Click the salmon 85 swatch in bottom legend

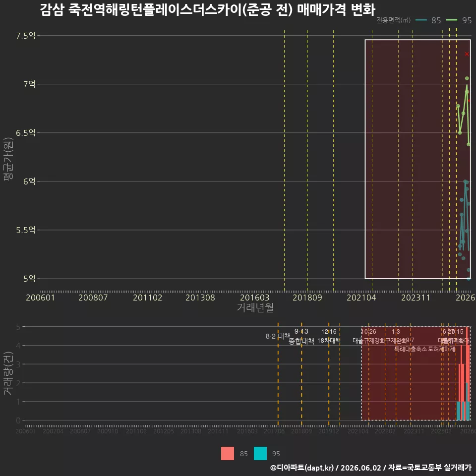228,453
